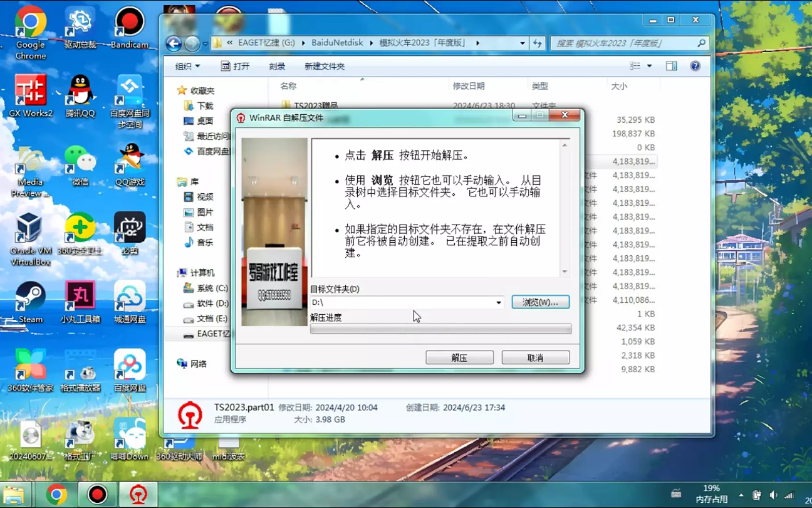The height and width of the screenshot is (508, 812).
Task: Open 目标文件夹 path dropdown arrow
Action: (499, 302)
